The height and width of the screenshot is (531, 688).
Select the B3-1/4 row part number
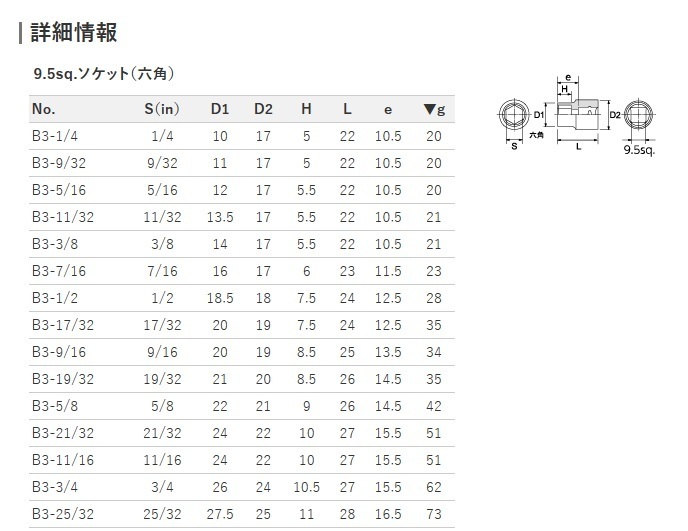[55, 136]
